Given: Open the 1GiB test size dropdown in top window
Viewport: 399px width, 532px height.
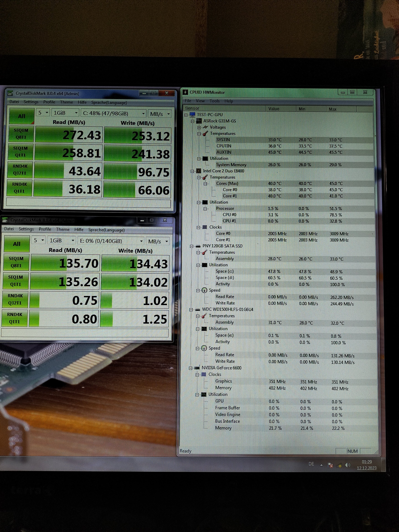Looking at the screenshot, I should tap(65, 113).
